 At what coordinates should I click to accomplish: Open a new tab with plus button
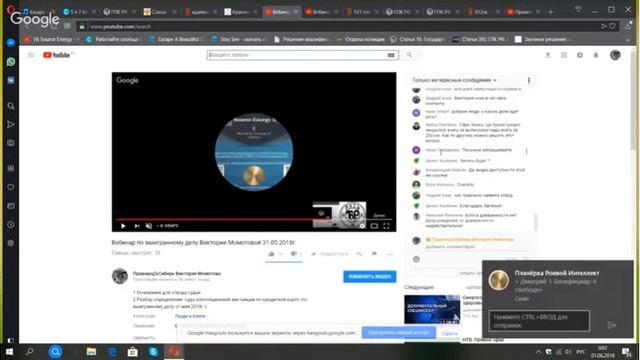[551, 12]
